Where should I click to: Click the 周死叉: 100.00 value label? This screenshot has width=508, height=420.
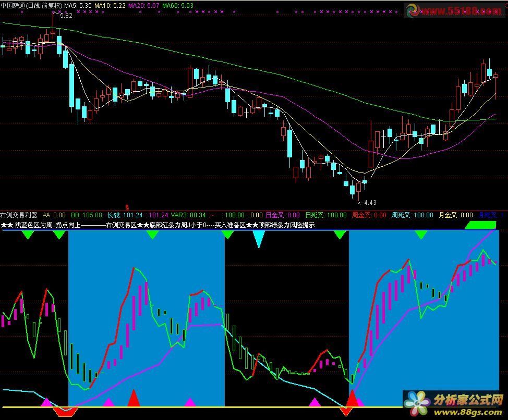[x=413, y=215]
